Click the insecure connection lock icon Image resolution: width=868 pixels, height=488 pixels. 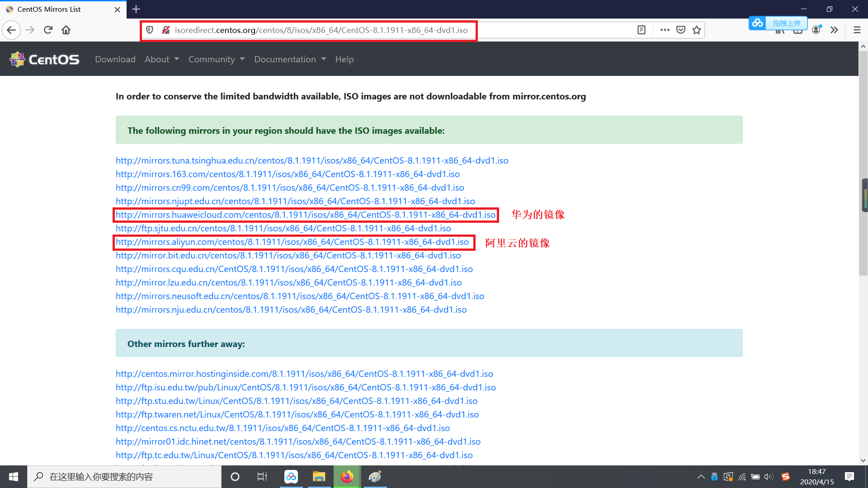[x=166, y=30]
